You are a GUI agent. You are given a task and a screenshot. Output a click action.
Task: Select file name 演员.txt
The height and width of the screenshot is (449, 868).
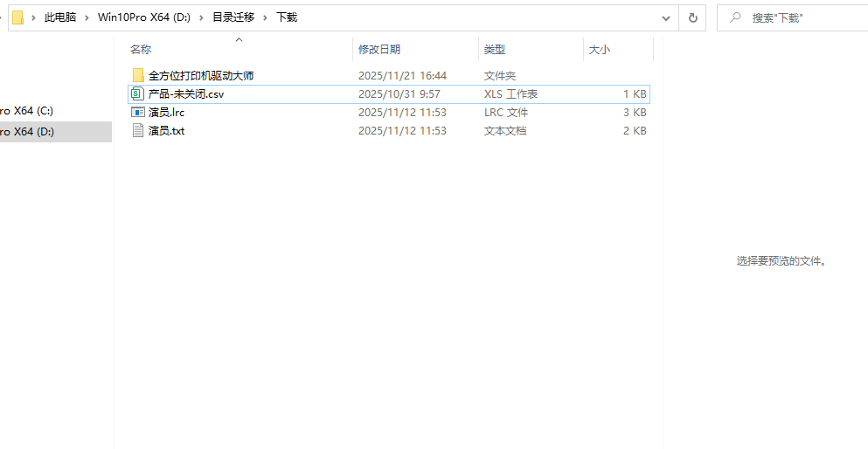pyautogui.click(x=166, y=130)
